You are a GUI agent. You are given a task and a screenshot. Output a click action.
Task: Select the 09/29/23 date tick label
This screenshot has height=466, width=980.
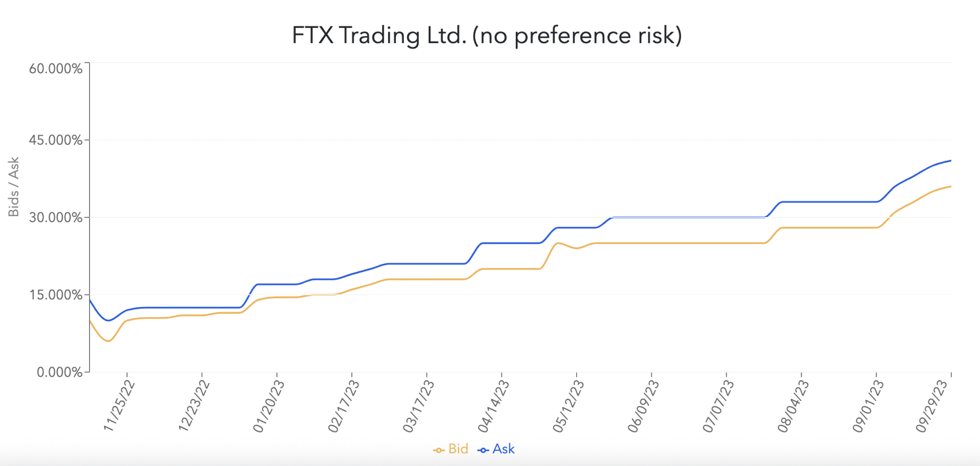click(932, 406)
